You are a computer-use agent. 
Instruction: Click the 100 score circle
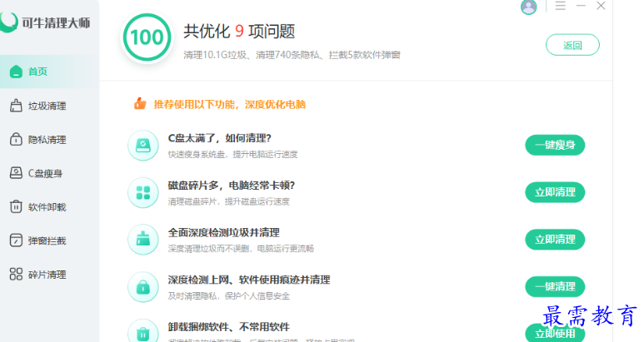tap(147, 37)
